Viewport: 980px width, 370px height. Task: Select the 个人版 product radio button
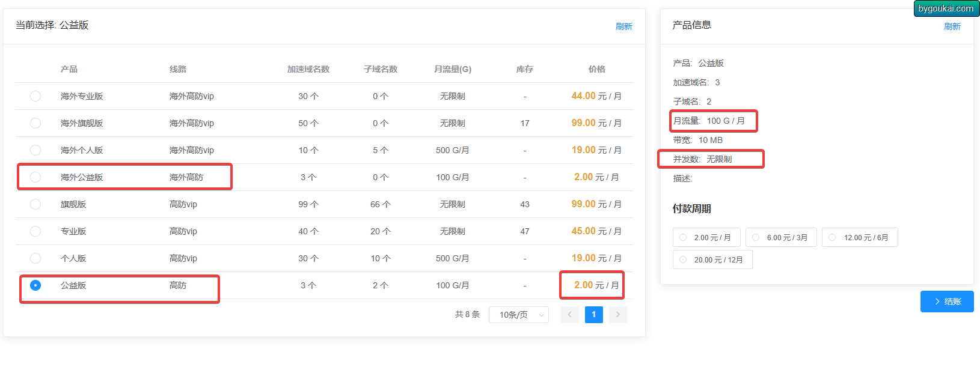coord(35,258)
